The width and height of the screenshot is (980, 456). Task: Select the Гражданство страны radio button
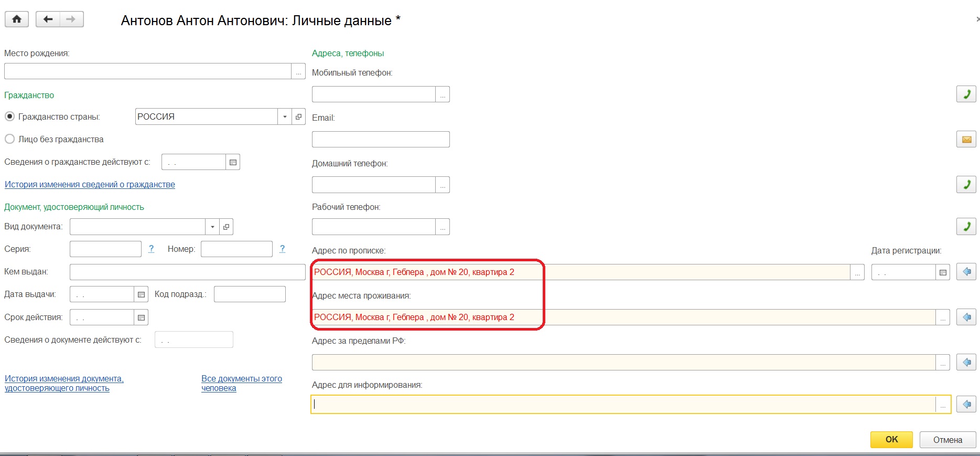[9, 116]
